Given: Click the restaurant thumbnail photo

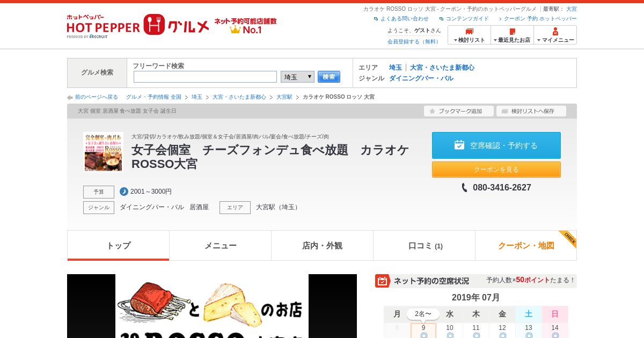Looking at the screenshot, I should (x=103, y=152).
